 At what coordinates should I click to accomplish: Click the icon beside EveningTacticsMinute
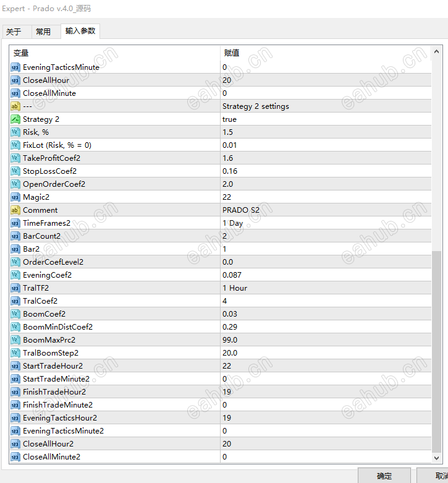15,67
